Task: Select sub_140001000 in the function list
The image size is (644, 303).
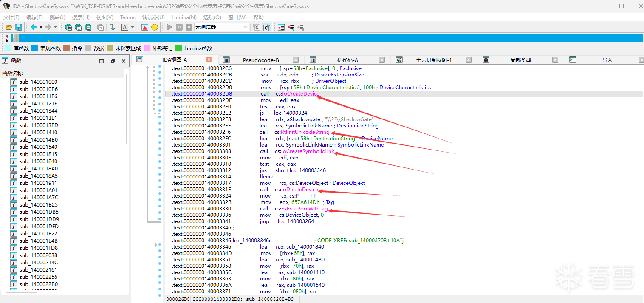Action: coord(38,82)
